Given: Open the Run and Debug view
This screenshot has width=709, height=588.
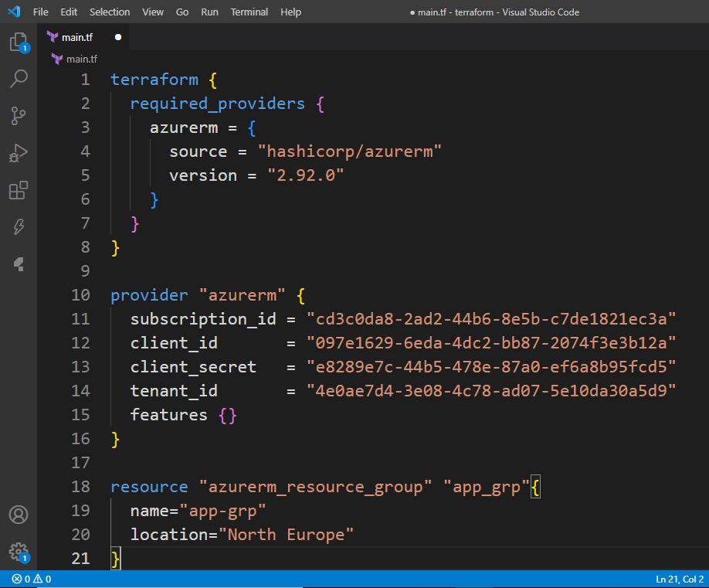Looking at the screenshot, I should [18, 153].
